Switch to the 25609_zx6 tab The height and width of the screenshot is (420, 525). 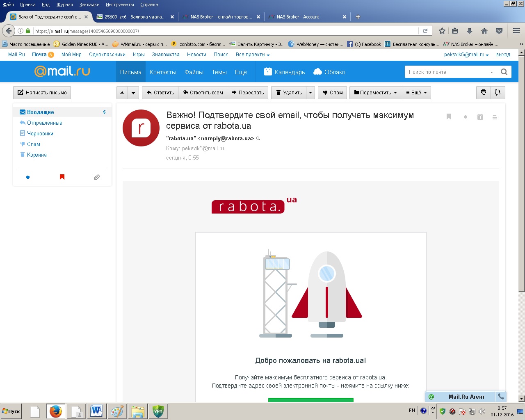pyautogui.click(x=135, y=17)
